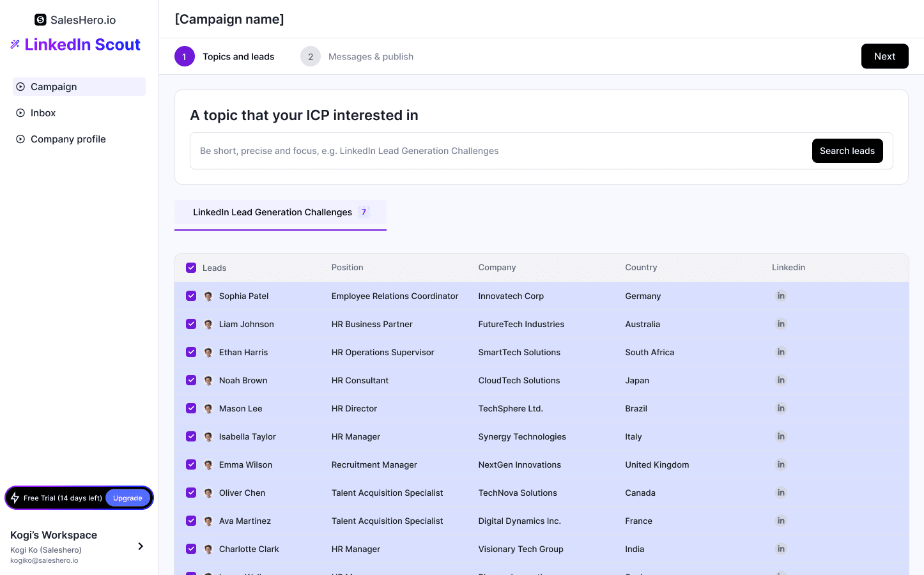Click the Search leads button
Screen dimensions: 924x575
coord(847,151)
